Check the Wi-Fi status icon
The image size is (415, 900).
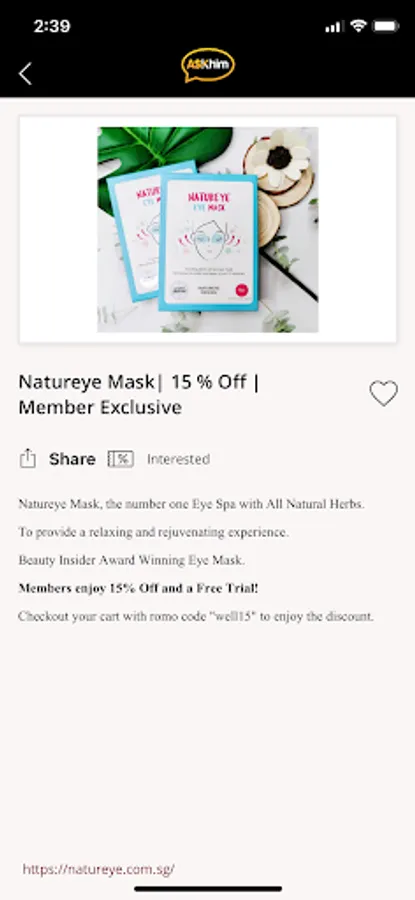(x=359, y=26)
